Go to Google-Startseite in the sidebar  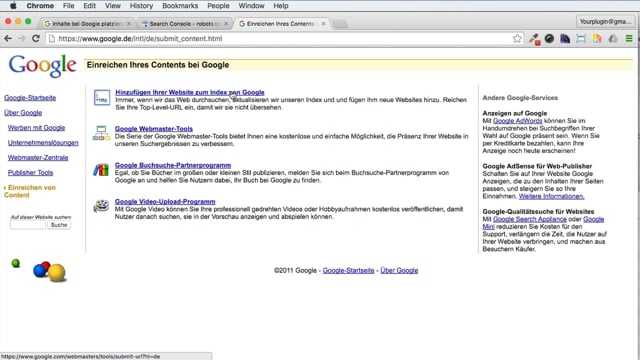coord(30,98)
